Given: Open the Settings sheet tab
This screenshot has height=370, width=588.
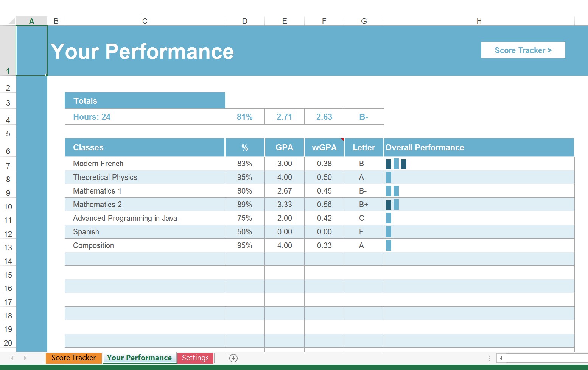Looking at the screenshot, I should pos(196,358).
